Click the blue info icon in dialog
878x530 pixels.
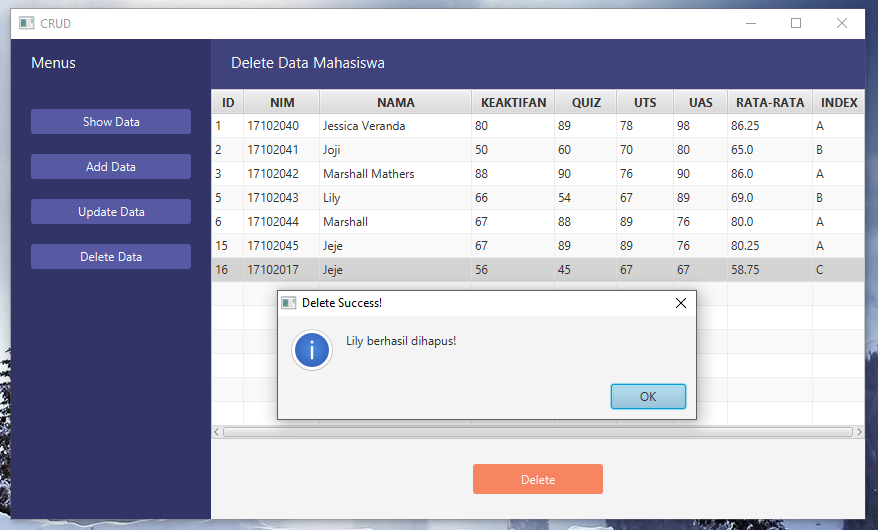312,350
